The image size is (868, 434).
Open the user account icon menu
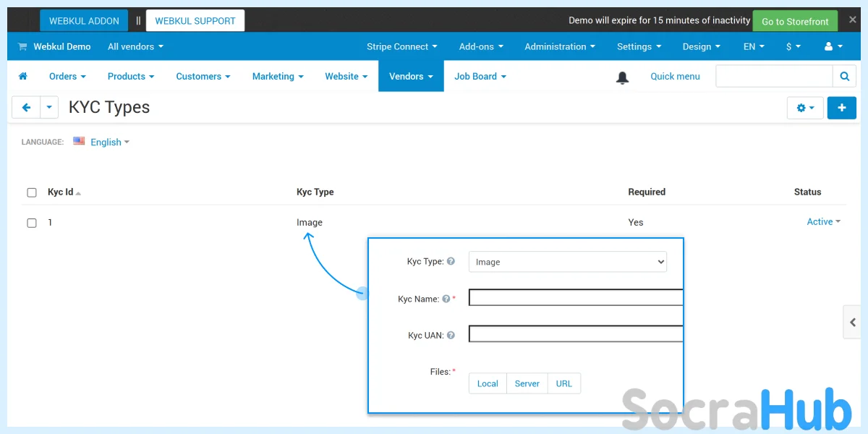[x=833, y=46]
